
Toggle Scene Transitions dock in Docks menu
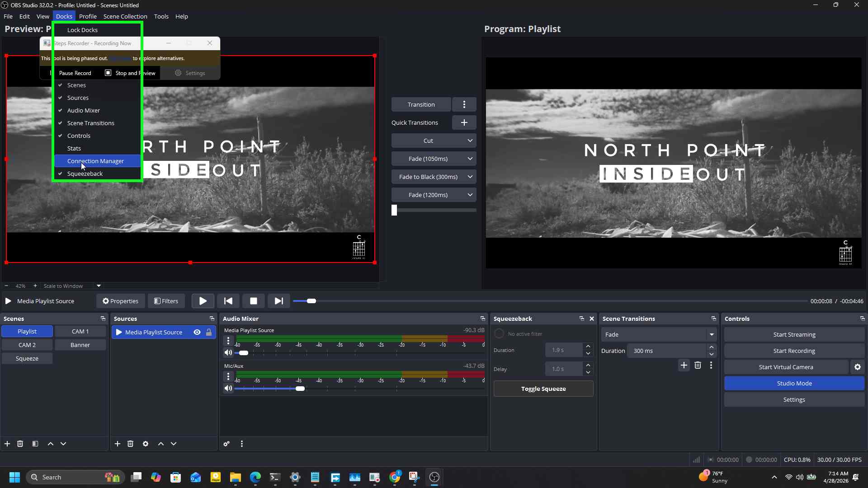(98, 123)
